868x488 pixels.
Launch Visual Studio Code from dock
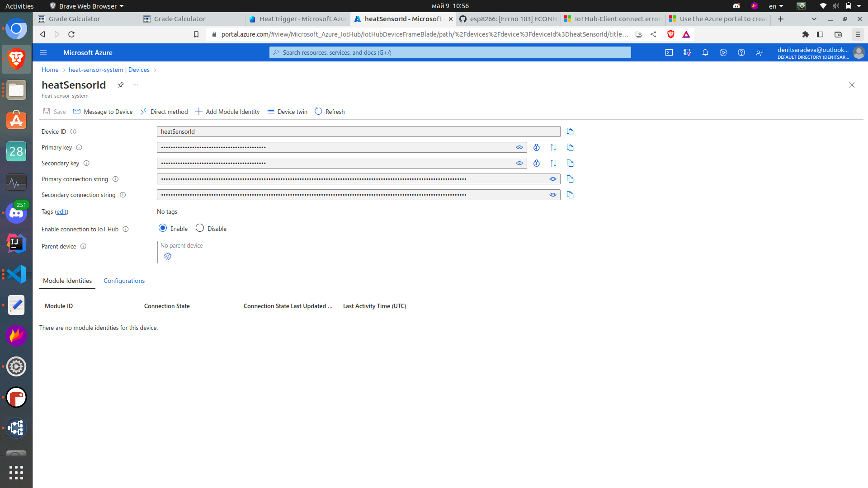16,274
